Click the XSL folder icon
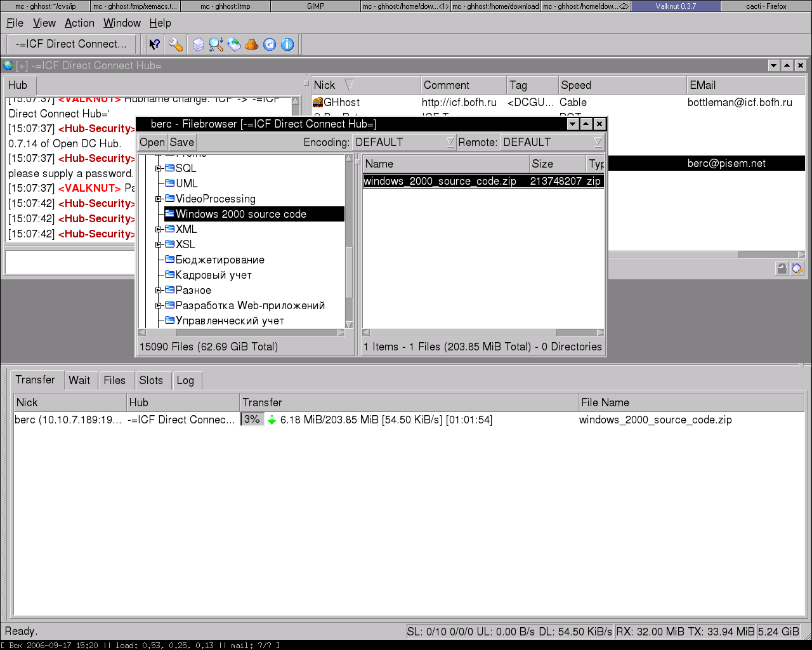Viewport: 812px width, 650px height. tap(169, 244)
